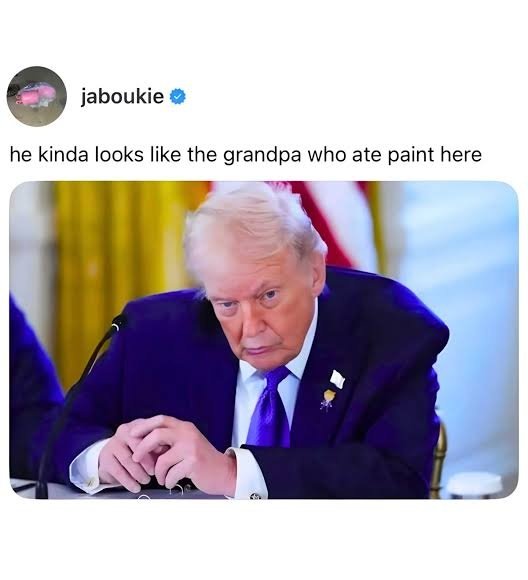Click the word "kinda" in the caption
Viewport: 528px width, 580px height.
[63, 155]
